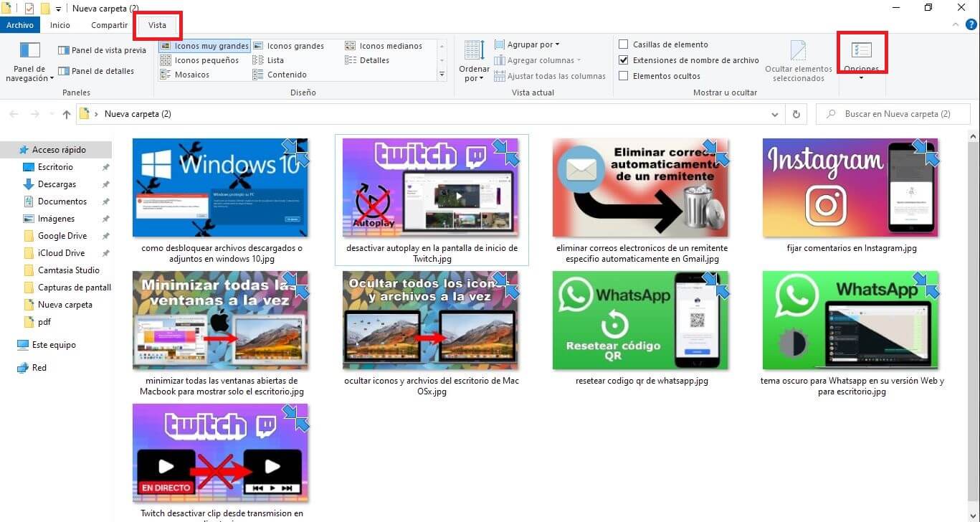
Task: Open pdf folder in navigation pane
Action: coord(44,322)
